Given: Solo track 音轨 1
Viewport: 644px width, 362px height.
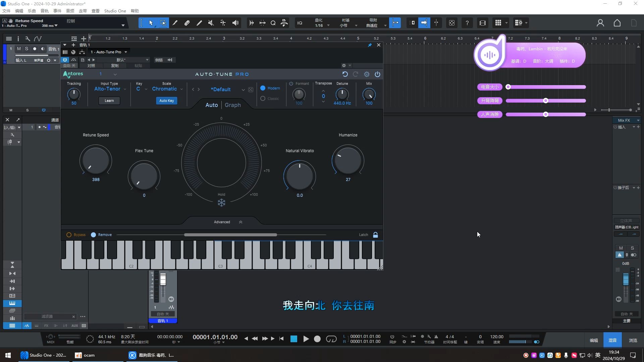Looking at the screenshot, I should pyautogui.click(x=26, y=49).
